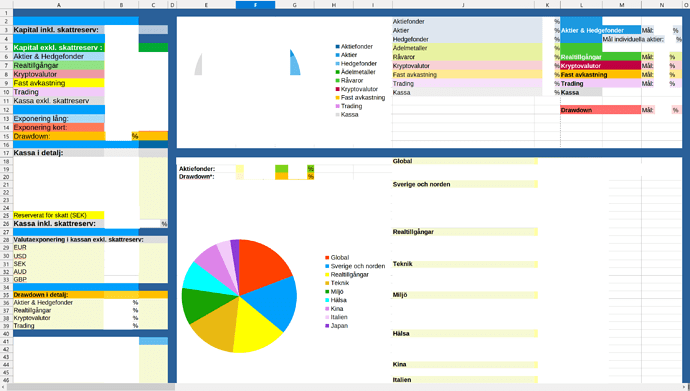Select the 'Drawdown:' cell in row 15
The width and height of the screenshot is (690, 391).
click(x=59, y=136)
